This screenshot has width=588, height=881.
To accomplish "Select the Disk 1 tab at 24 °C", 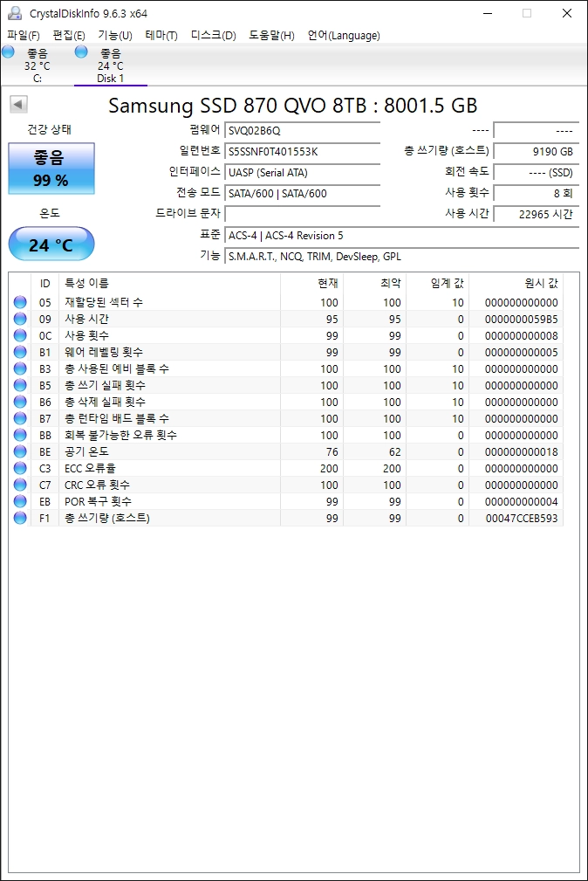I will 111,65.
